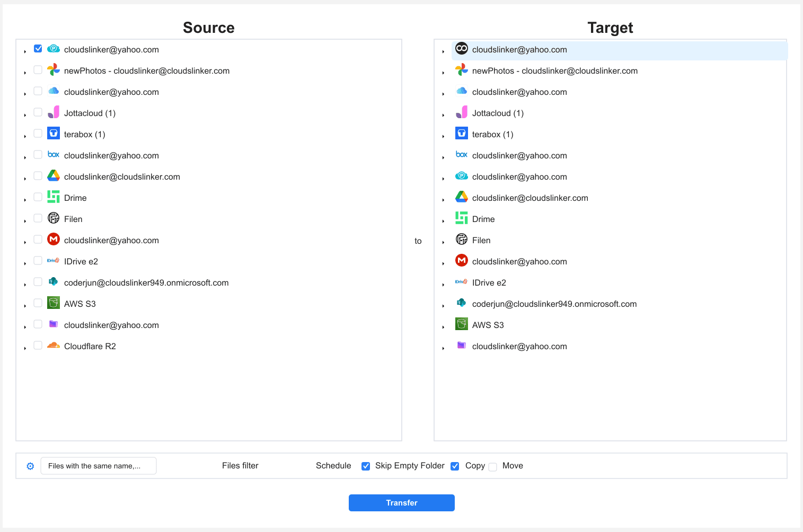Click the Google Photos icon in Target list
The width and height of the screenshot is (803, 532).
point(462,70)
